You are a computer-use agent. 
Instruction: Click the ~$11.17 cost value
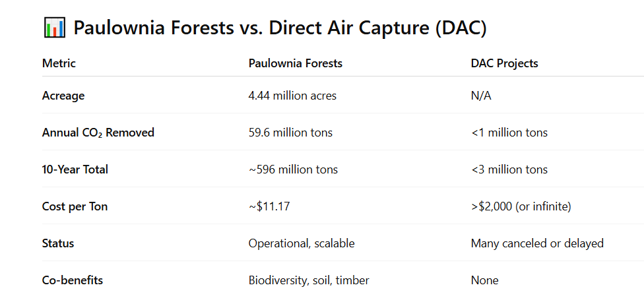click(x=269, y=206)
